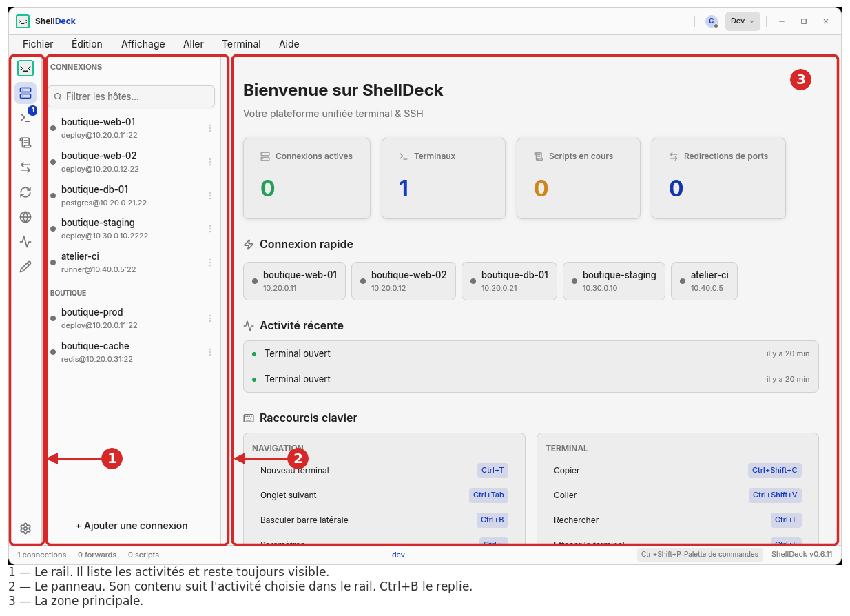Open the options menu for boutique-staging
The height and width of the screenshot is (616, 850).
(x=210, y=229)
